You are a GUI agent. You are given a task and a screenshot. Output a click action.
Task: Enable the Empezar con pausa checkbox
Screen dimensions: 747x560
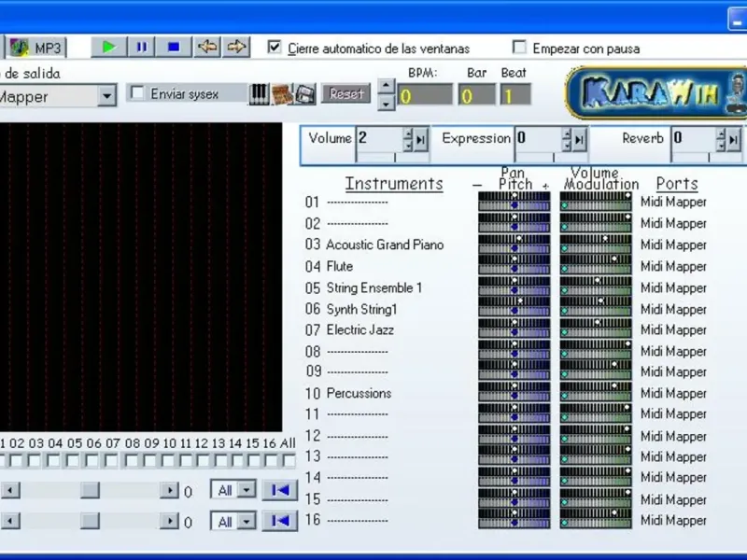[519, 48]
